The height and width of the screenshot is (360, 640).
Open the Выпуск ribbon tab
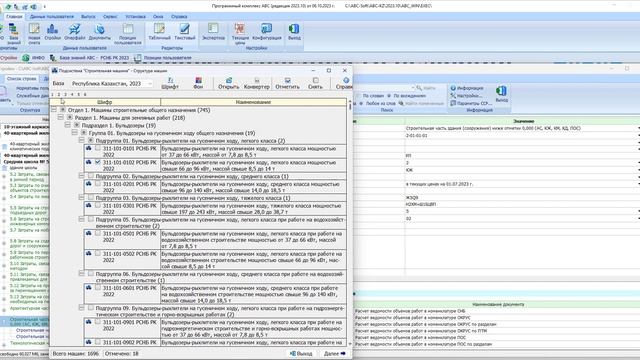pos(88,17)
